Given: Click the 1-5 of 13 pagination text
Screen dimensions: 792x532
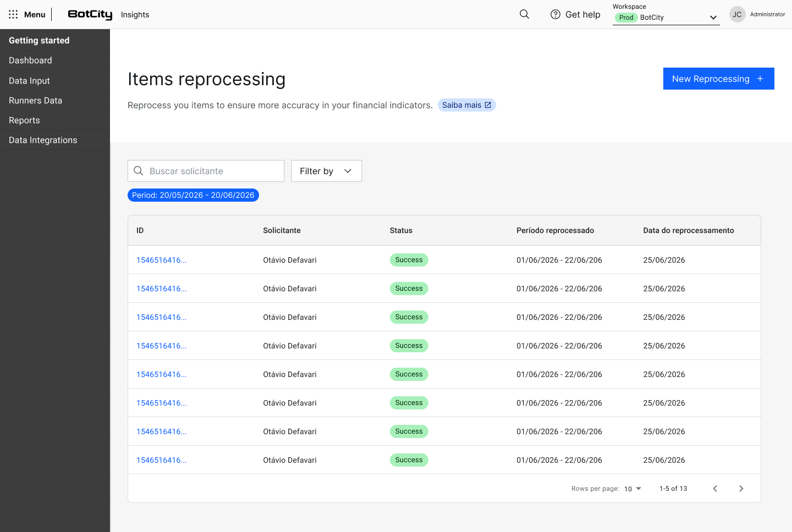Looking at the screenshot, I should (x=673, y=489).
